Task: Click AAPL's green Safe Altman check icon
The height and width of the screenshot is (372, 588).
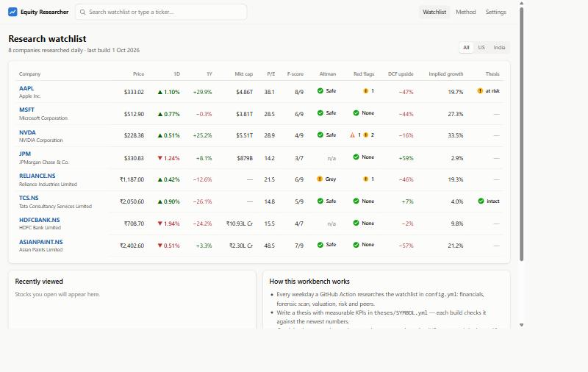Action: [320, 90]
